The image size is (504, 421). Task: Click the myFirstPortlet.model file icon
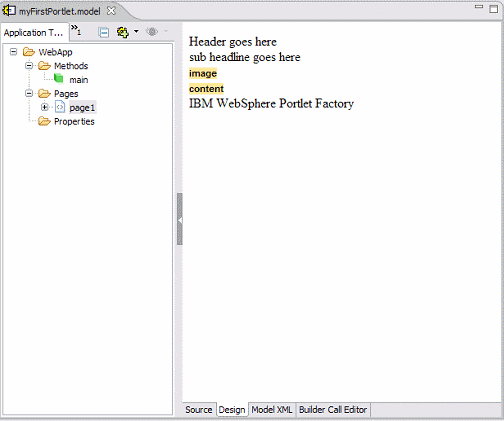9,11
